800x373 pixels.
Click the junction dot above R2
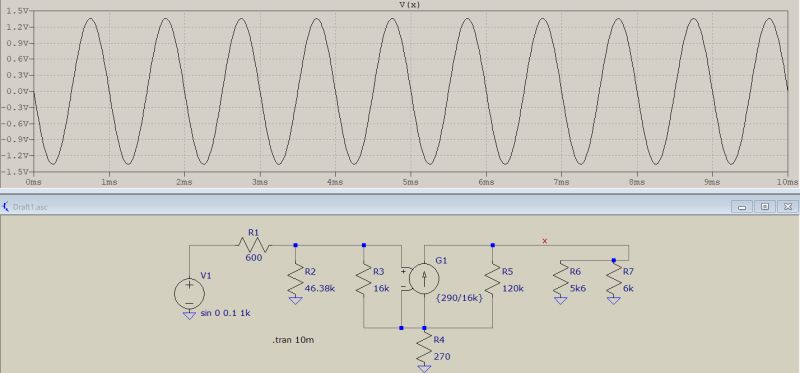[x=295, y=245]
